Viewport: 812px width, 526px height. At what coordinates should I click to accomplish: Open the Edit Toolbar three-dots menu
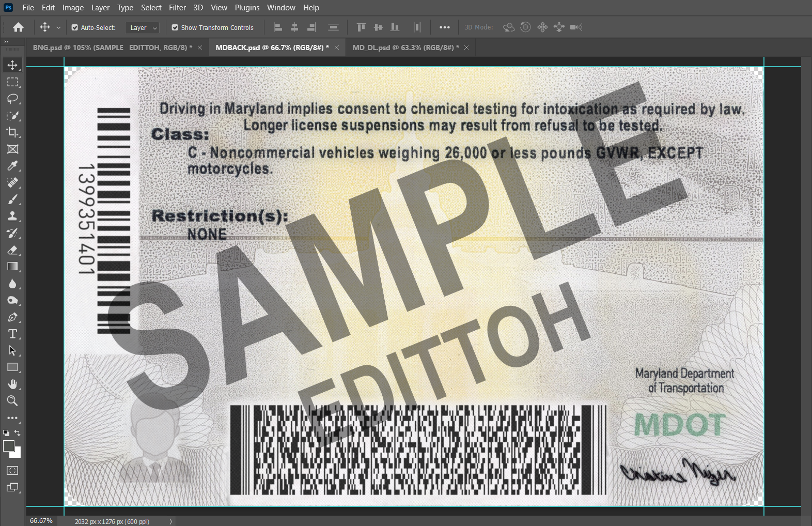(12, 418)
